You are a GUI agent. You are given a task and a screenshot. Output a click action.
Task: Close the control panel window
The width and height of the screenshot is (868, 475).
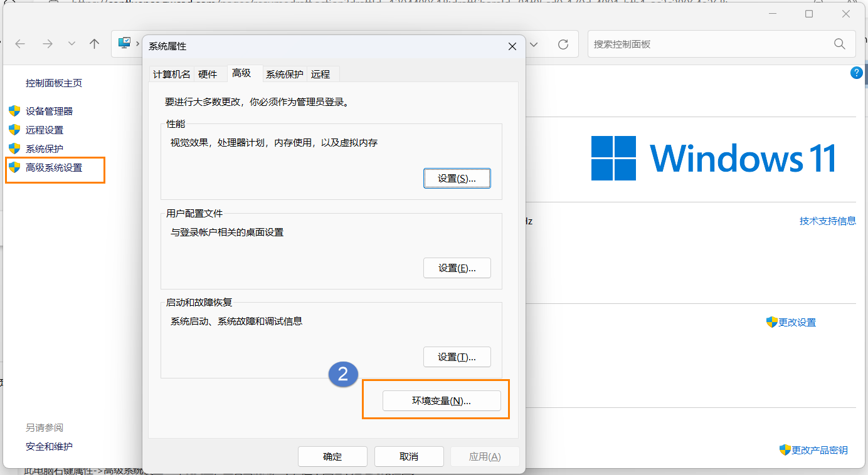847,14
